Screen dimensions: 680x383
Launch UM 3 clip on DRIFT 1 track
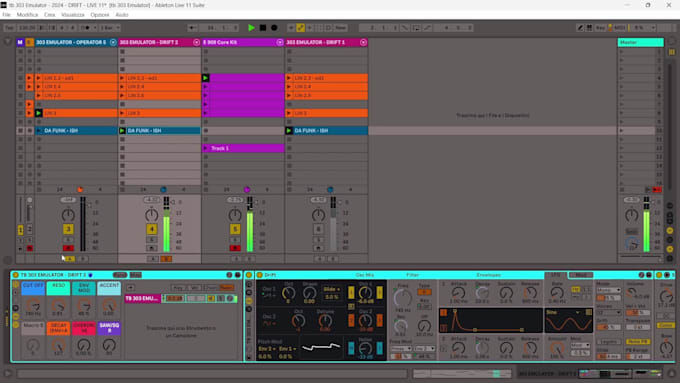[289, 113]
